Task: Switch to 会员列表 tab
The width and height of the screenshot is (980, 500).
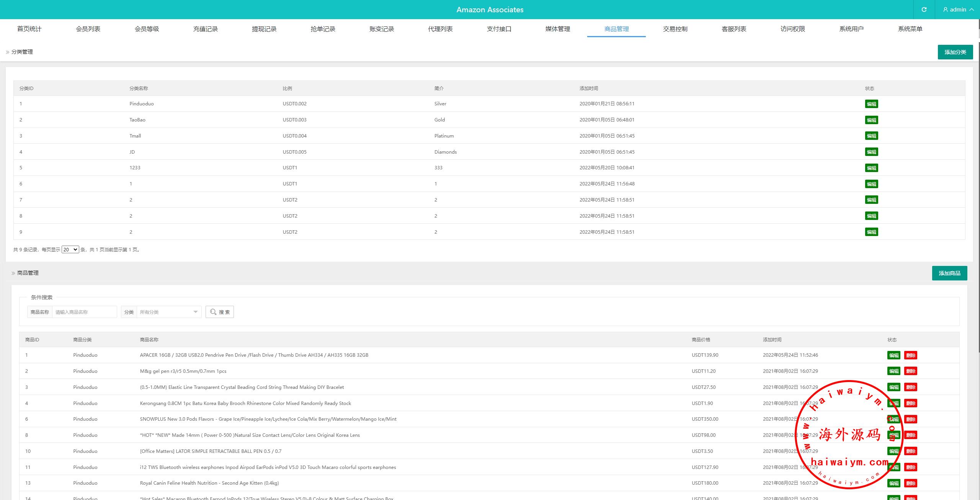Action: [88, 29]
